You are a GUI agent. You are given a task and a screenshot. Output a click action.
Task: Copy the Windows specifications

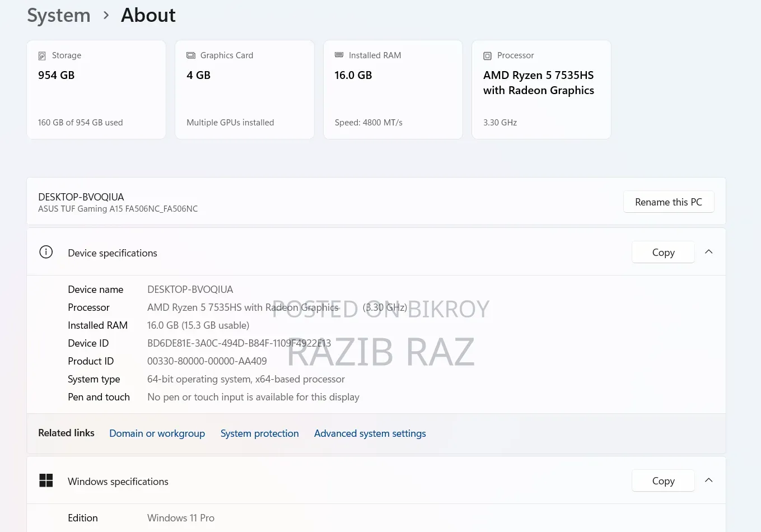pos(663,481)
